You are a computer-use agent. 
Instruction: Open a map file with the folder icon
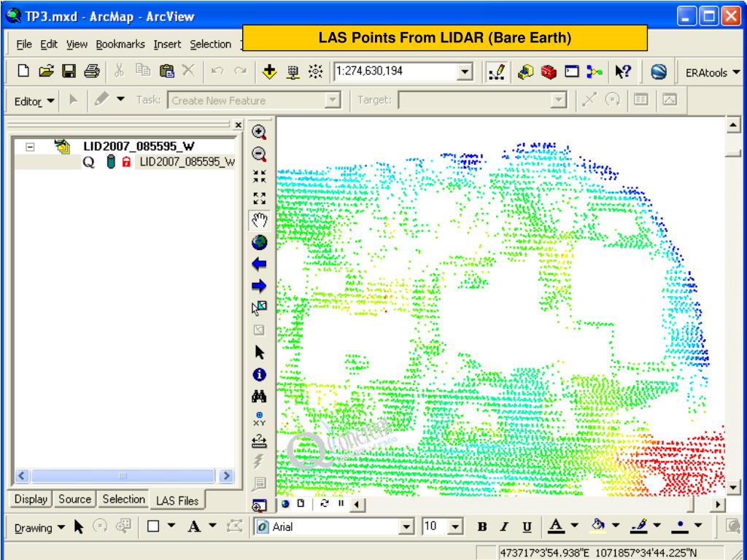pyautogui.click(x=46, y=71)
